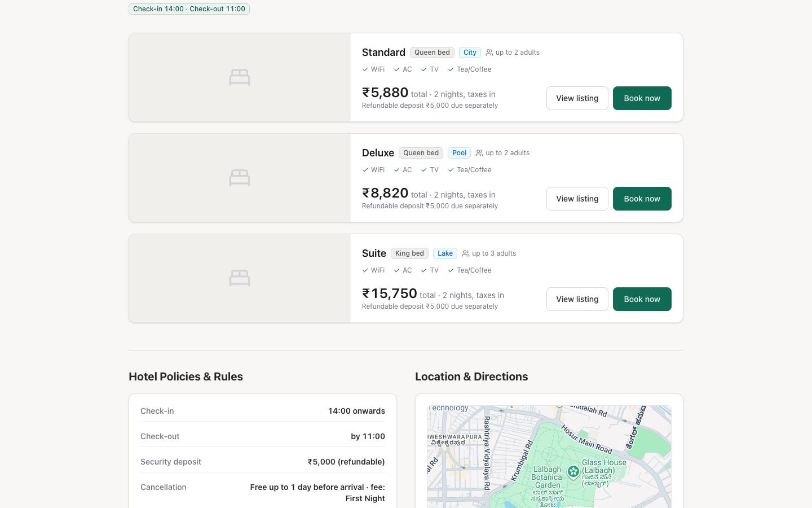Click the Location & Directions heading
Screen dimensions: 812x508
(x=471, y=376)
